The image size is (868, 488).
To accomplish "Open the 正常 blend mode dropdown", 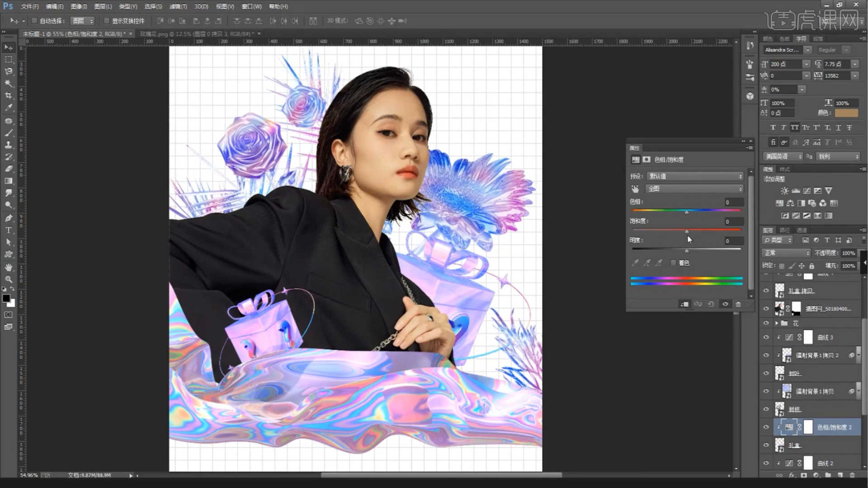I will (786, 253).
